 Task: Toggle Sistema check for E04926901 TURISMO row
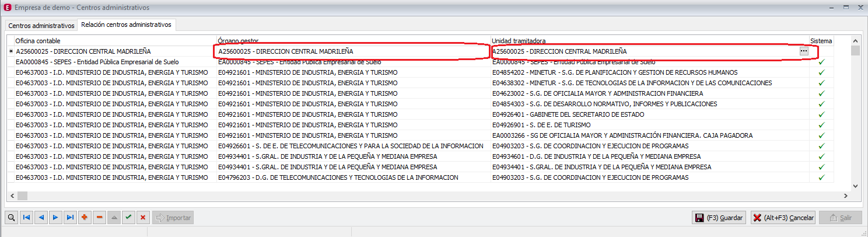[821, 125]
